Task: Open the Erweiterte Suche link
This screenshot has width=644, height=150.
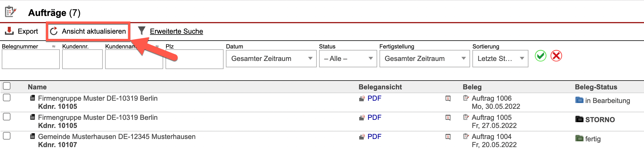Action: tap(176, 31)
